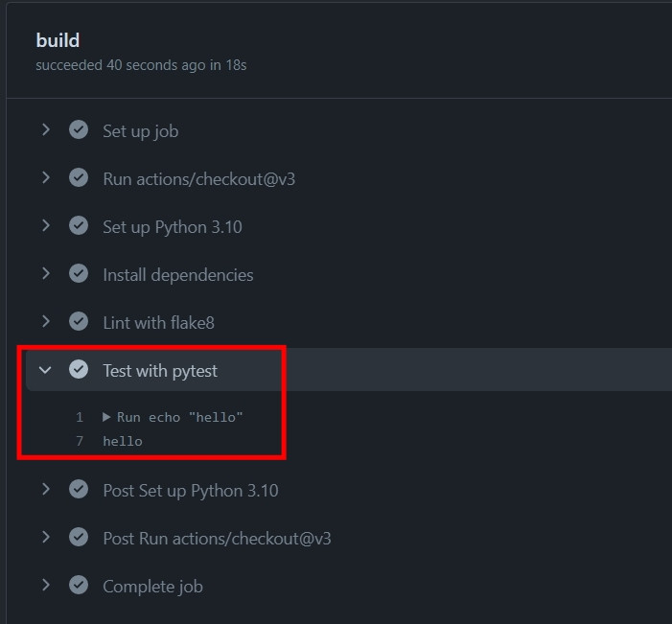Expand the Lint with flake8 chevron
This screenshot has width=672, height=624.
(x=45, y=322)
